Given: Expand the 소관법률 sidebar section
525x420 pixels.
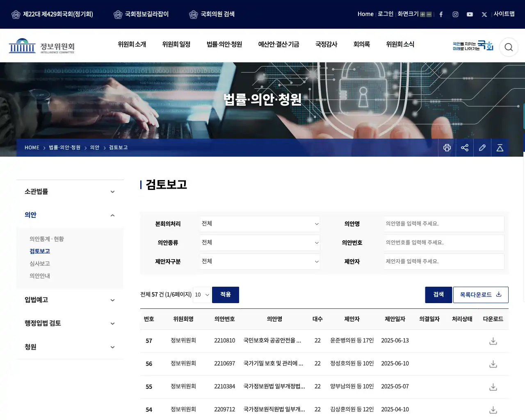Looking at the screenshot, I should pos(70,192).
